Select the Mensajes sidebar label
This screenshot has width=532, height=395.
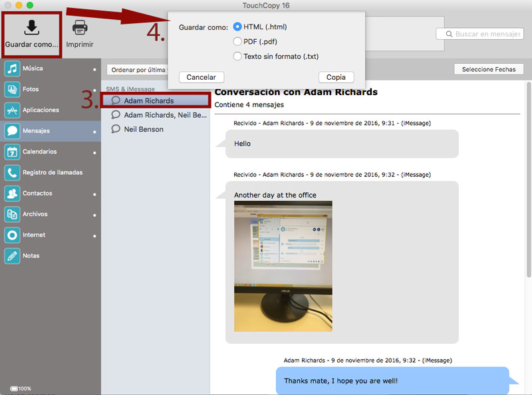[x=36, y=130]
